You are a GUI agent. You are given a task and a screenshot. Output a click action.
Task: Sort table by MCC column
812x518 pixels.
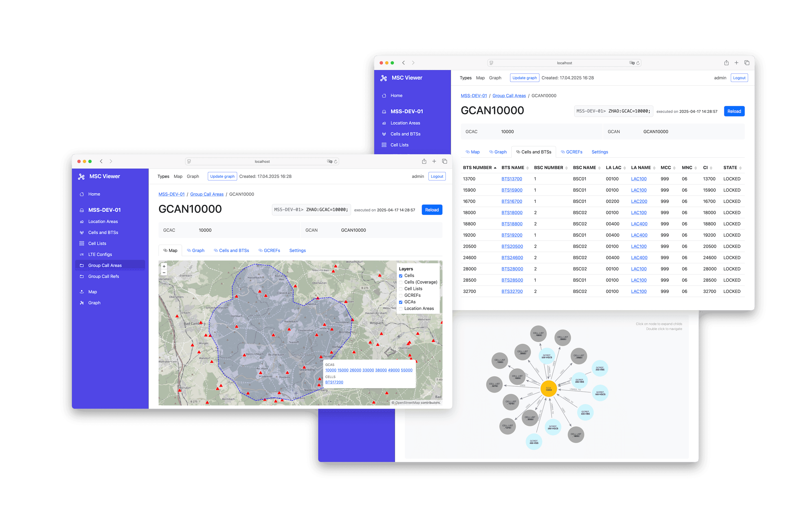(668, 168)
